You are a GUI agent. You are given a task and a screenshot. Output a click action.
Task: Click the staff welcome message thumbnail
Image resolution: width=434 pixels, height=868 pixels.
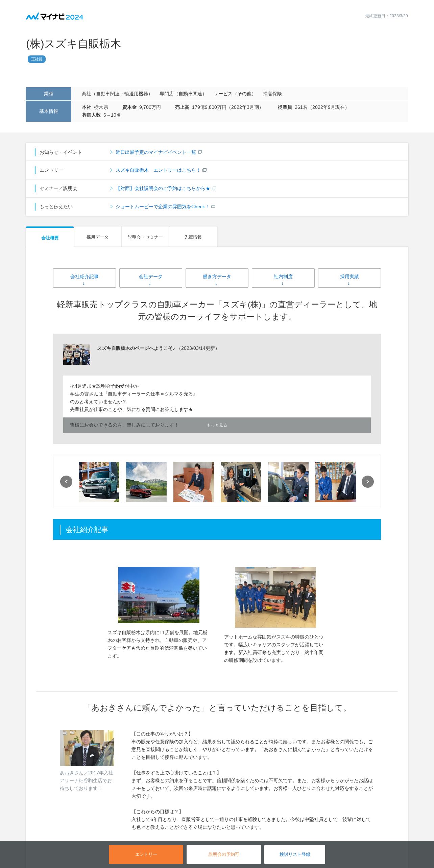point(77,355)
